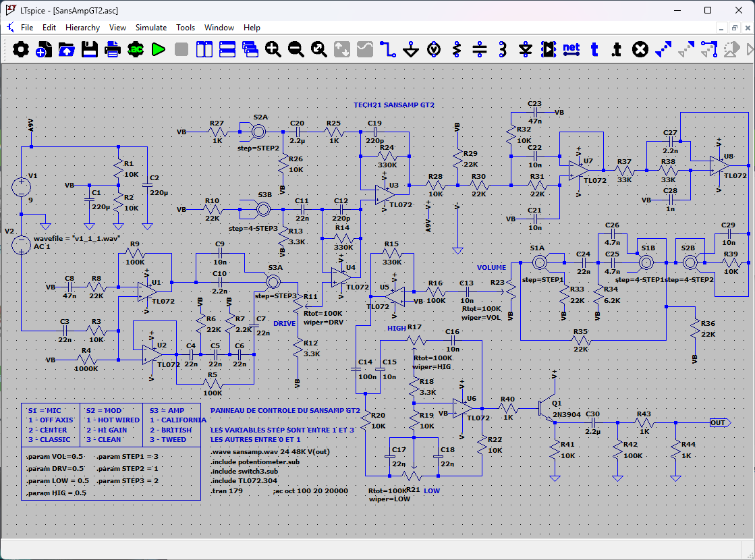Select the Diode component tool
The width and height of the screenshot is (755, 560).
[x=526, y=49]
